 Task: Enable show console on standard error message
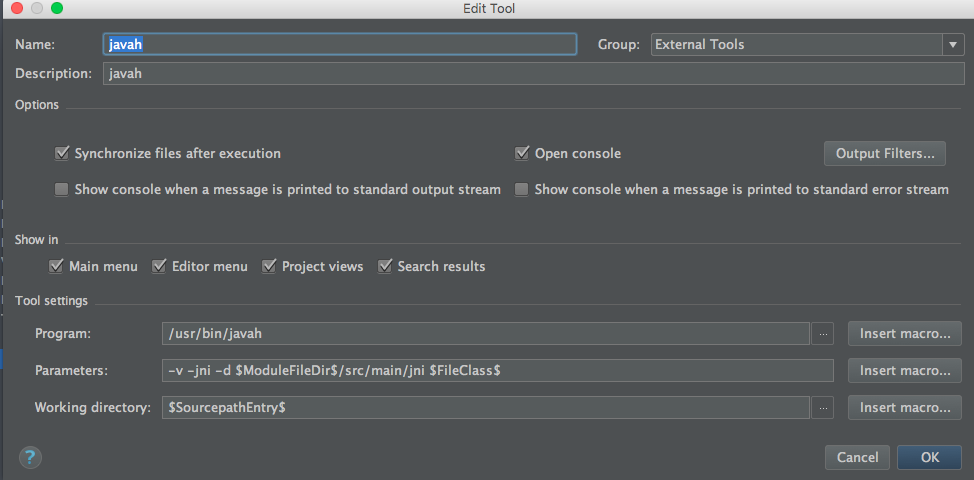[522, 189]
